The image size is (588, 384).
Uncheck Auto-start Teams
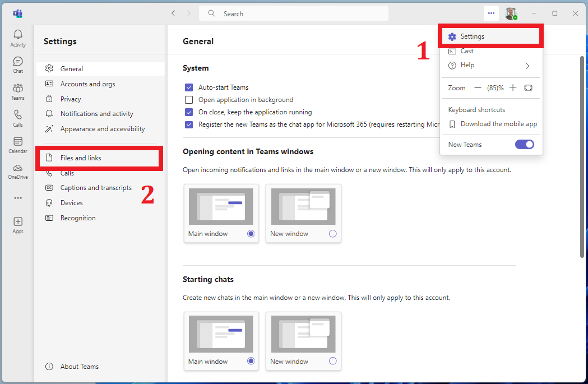pos(189,87)
